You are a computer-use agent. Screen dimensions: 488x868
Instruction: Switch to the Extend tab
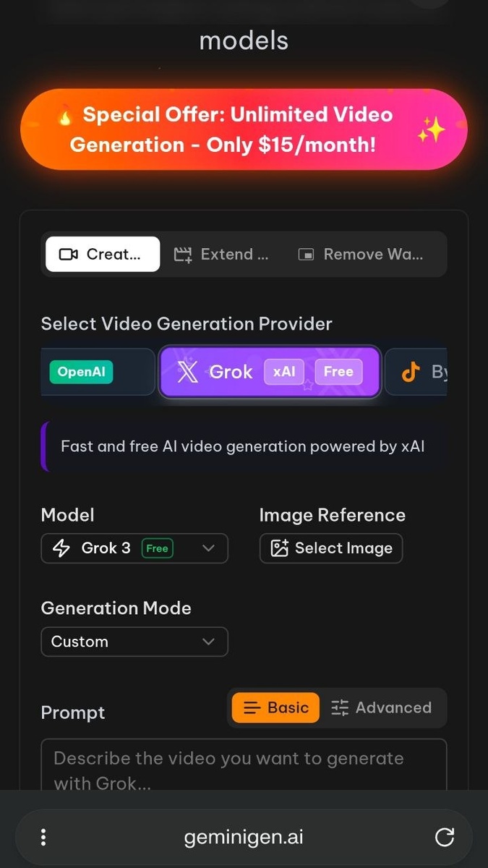tap(221, 255)
